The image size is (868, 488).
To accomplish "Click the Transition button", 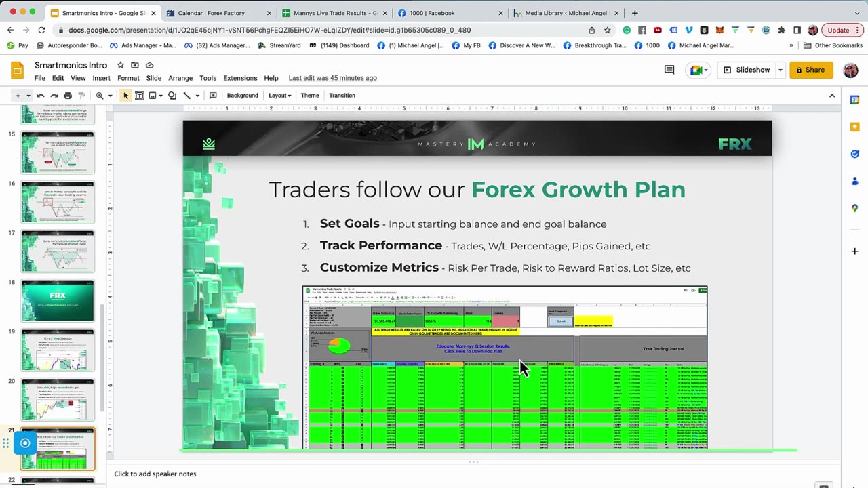I will [x=342, y=96].
